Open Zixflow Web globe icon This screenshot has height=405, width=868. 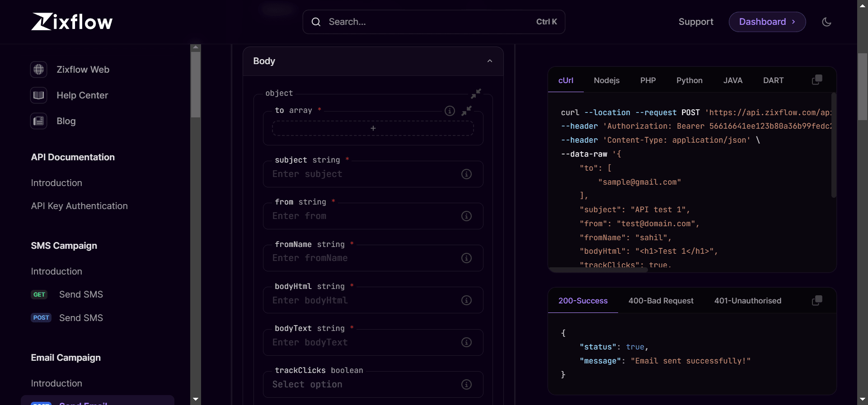point(39,70)
